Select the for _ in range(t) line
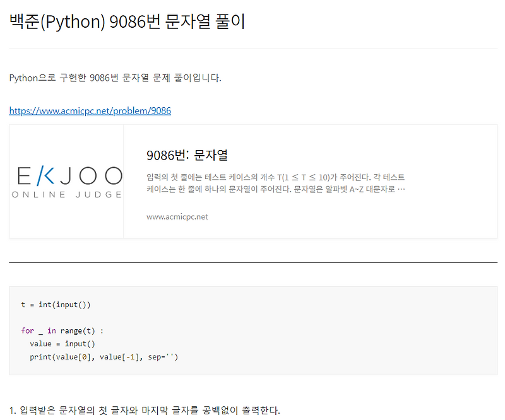Screen dimensions: 505x420 point(63,330)
